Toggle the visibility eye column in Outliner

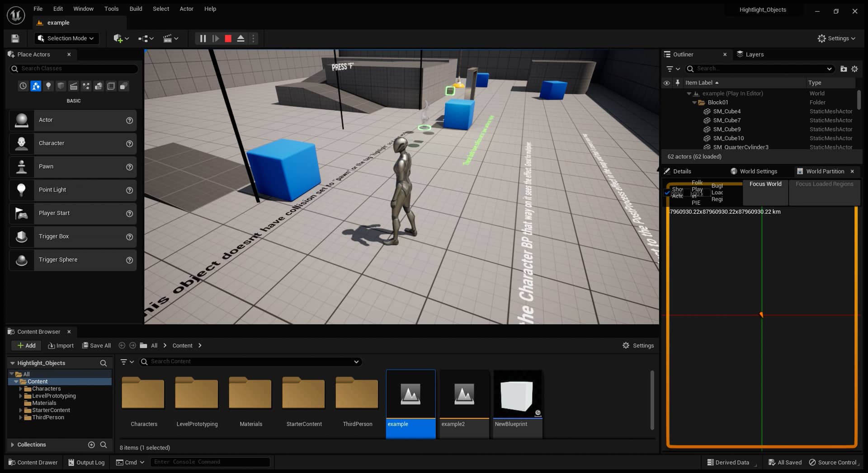tap(667, 83)
